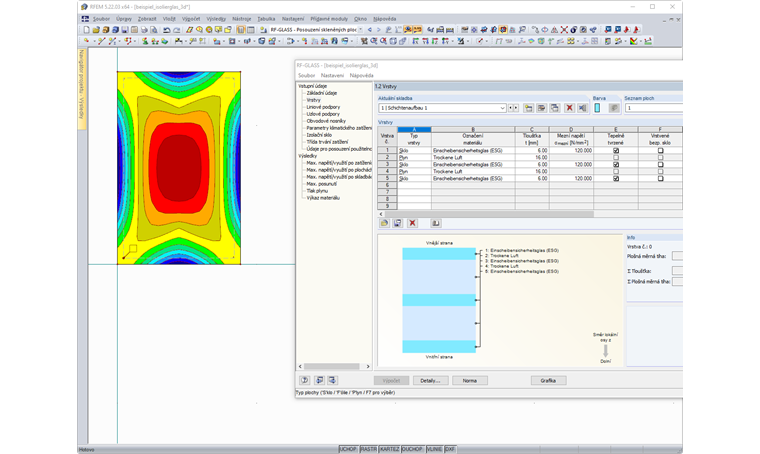The height and width of the screenshot is (454, 760).
Task: Click the Open folder icon in main toolbar
Action: (96, 30)
